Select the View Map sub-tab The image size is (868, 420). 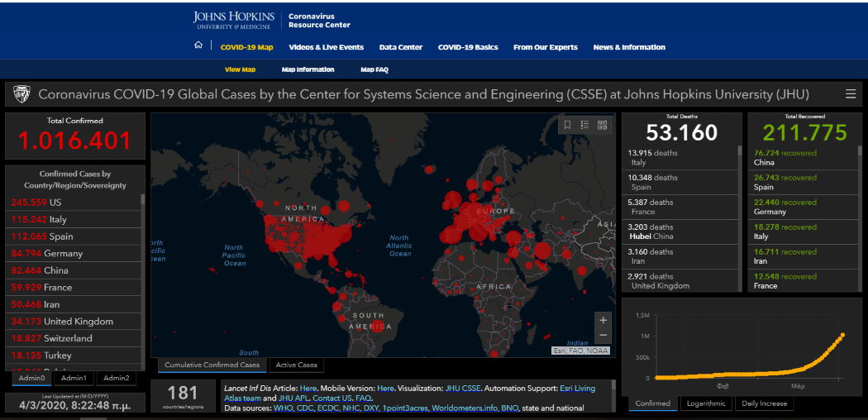(240, 69)
